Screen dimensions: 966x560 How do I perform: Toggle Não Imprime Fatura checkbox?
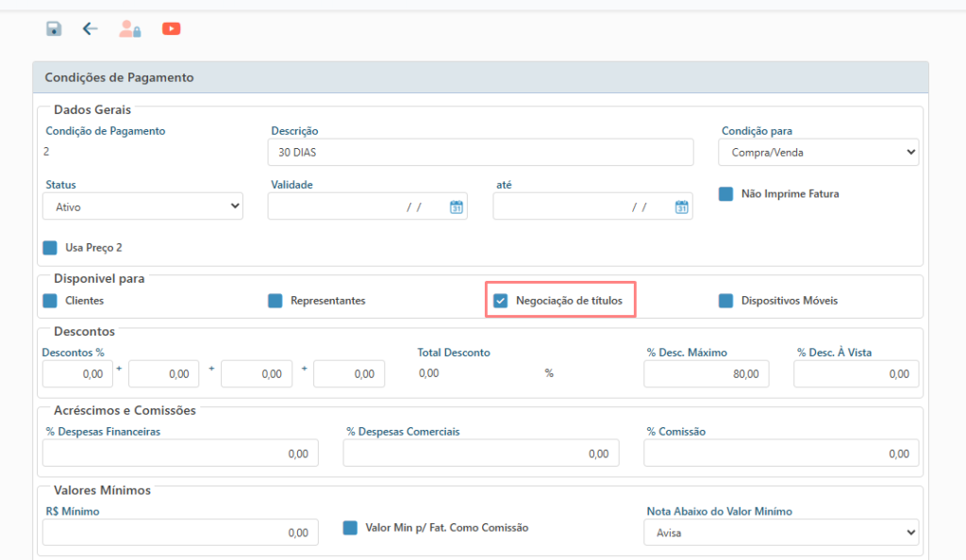pyautogui.click(x=725, y=194)
